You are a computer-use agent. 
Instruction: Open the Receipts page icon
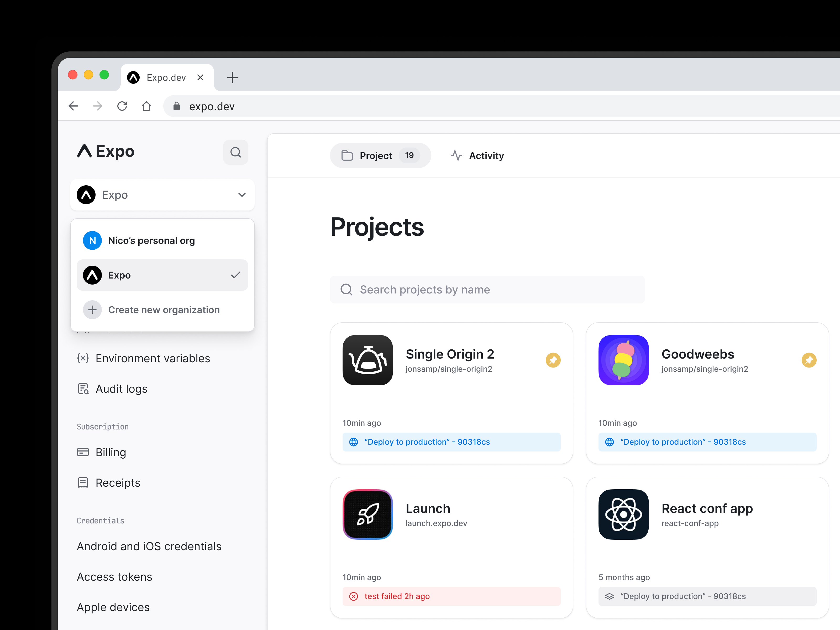pos(83,482)
